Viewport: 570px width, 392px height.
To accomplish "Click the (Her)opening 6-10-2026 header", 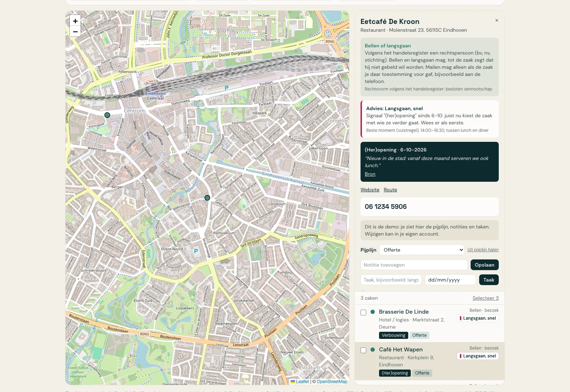I will click(395, 150).
